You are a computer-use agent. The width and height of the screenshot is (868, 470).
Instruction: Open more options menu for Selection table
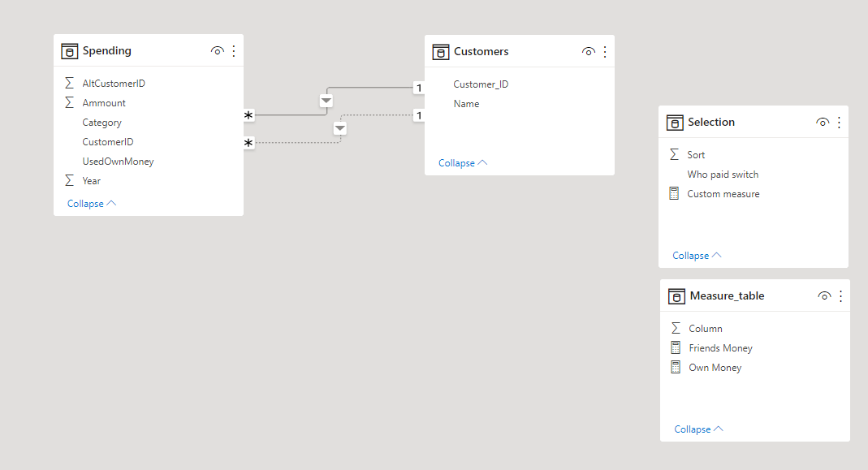840,123
